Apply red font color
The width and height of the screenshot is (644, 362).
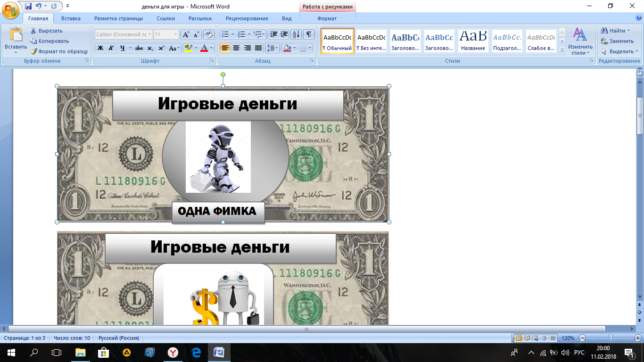pyautogui.click(x=204, y=48)
